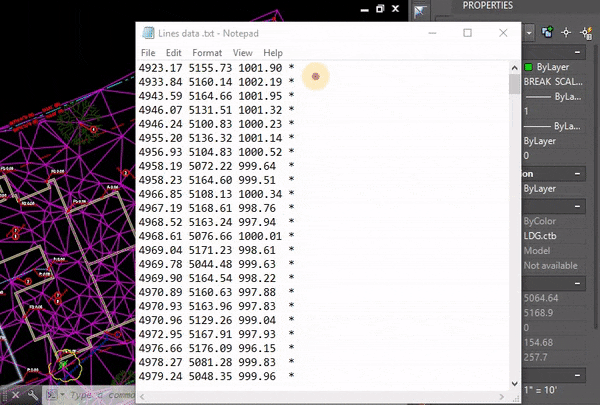
Task: Open the object type dropdown in Properties
Action: (x=529, y=33)
